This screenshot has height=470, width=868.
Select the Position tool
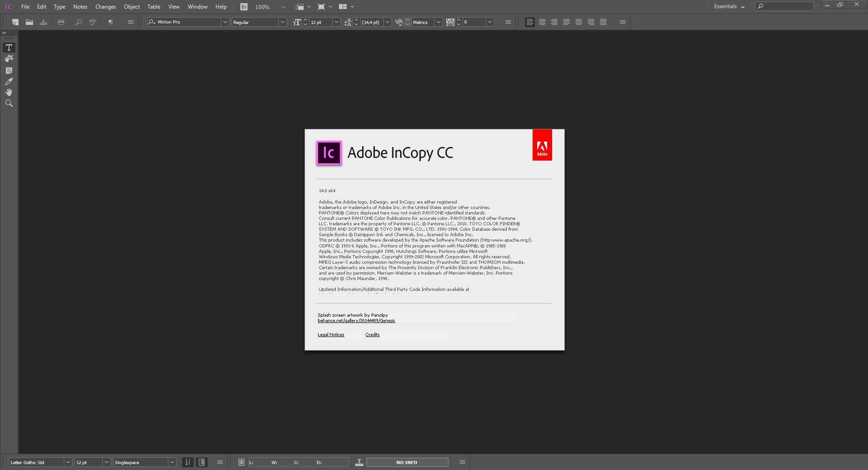9,59
